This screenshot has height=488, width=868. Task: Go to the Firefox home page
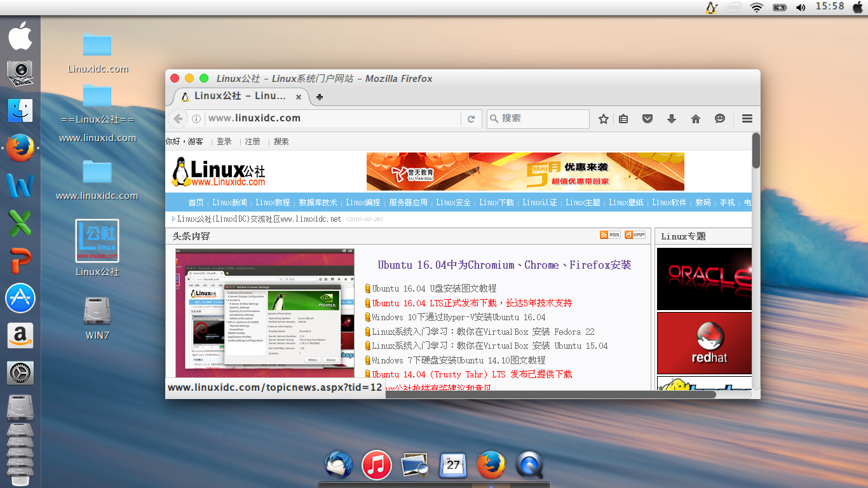(x=696, y=119)
